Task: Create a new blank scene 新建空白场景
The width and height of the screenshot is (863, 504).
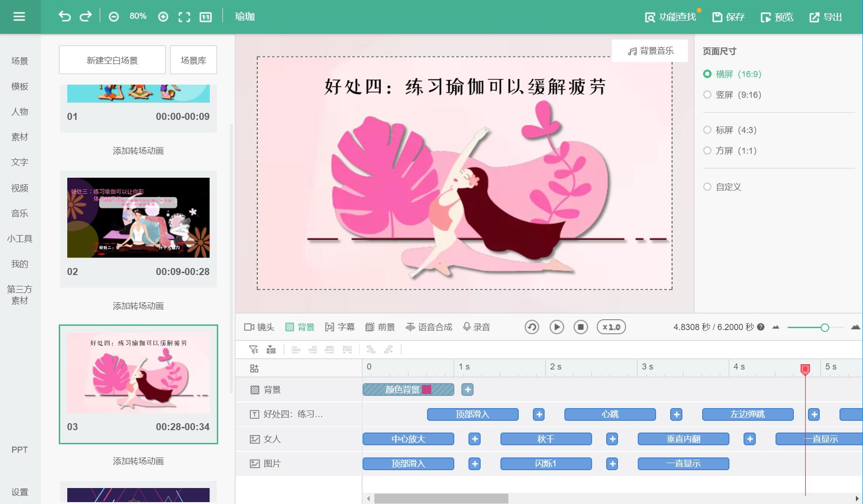Action: tap(112, 60)
